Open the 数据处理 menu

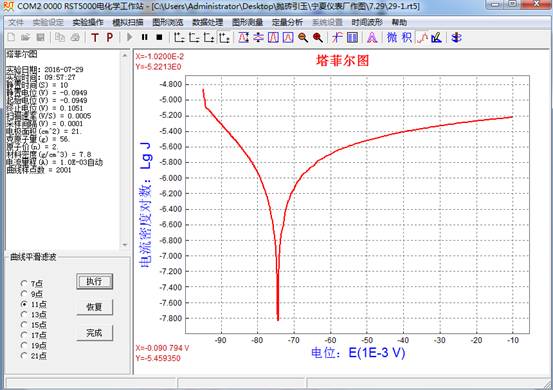[207, 23]
